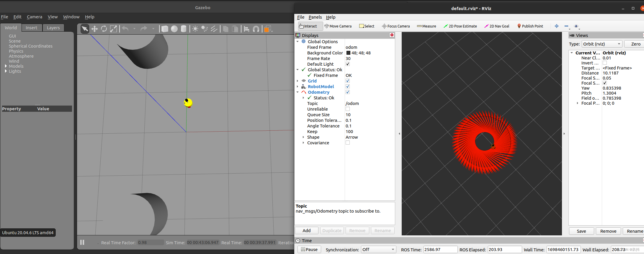Activate the Gazebo scale mode tool
Screen dimensions: 644x254
pos(113,29)
